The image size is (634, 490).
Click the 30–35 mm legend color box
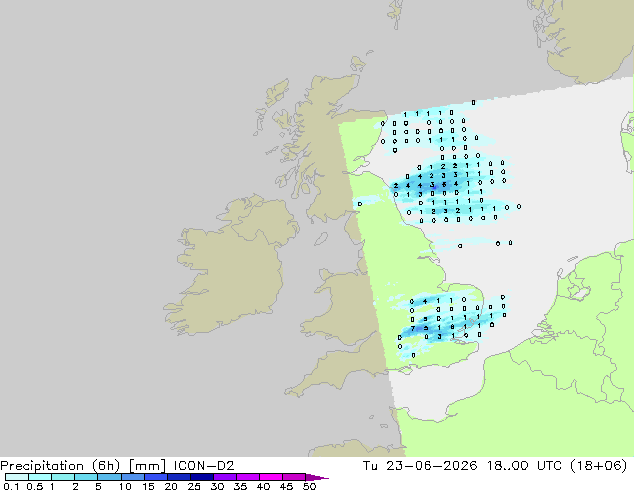click(x=225, y=477)
